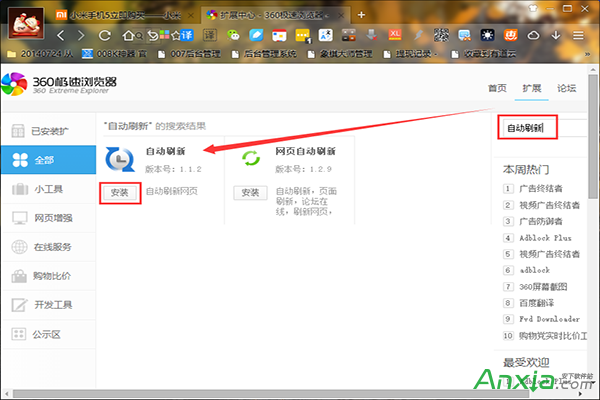Select 购物比价 category in sidebar
The image size is (600, 400).
(x=48, y=276)
